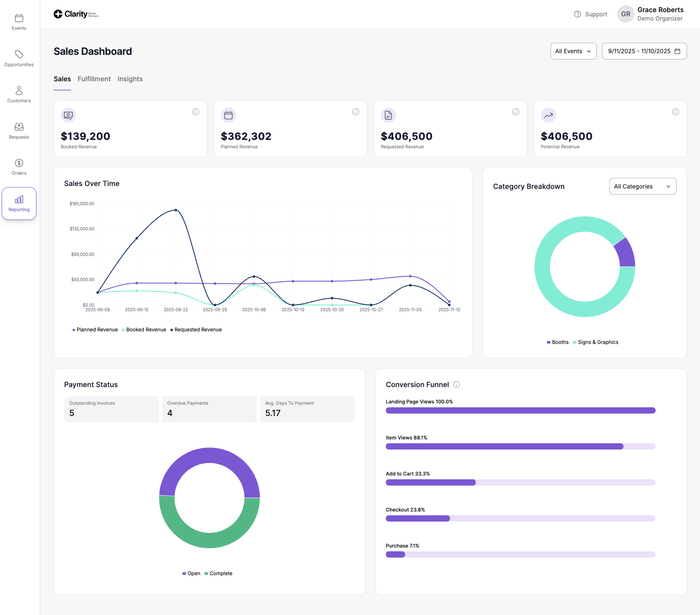Click the Add to Cart progress bar
700x615 pixels.
click(x=520, y=483)
